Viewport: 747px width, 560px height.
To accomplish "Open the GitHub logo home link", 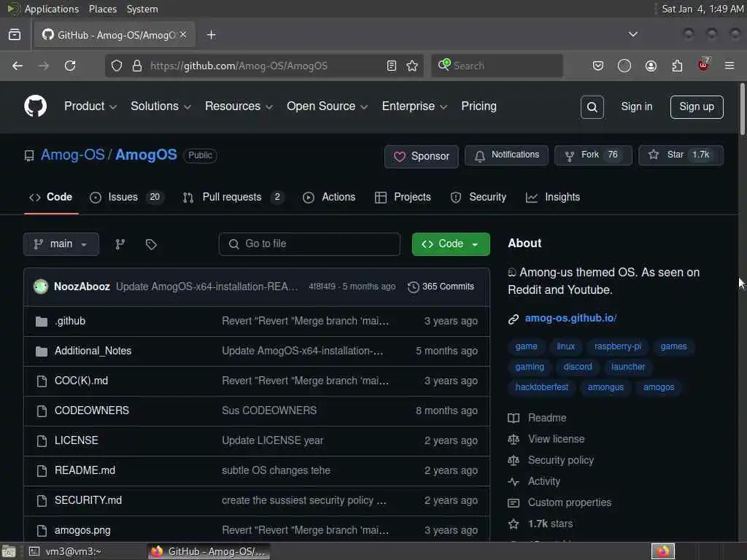I will click(35, 106).
